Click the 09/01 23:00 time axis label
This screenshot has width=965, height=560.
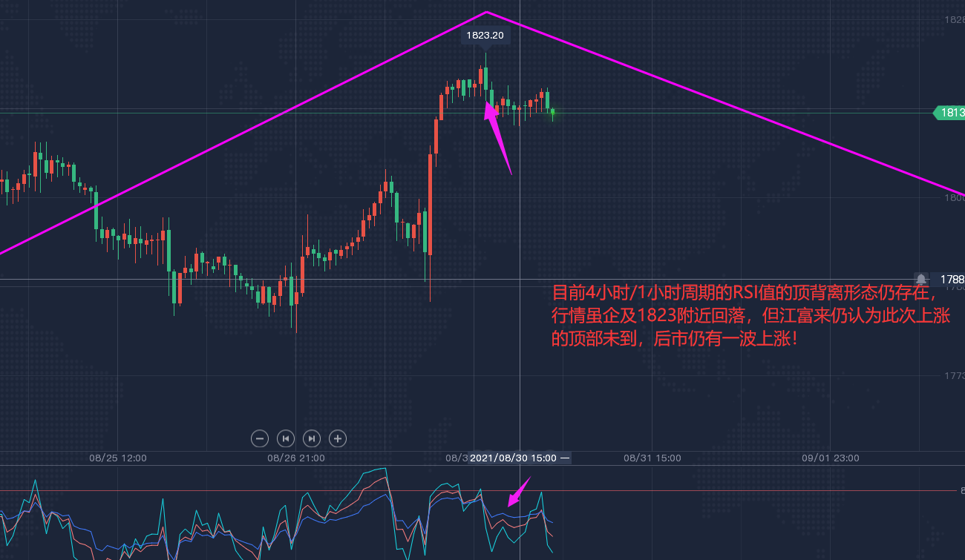[831, 458]
